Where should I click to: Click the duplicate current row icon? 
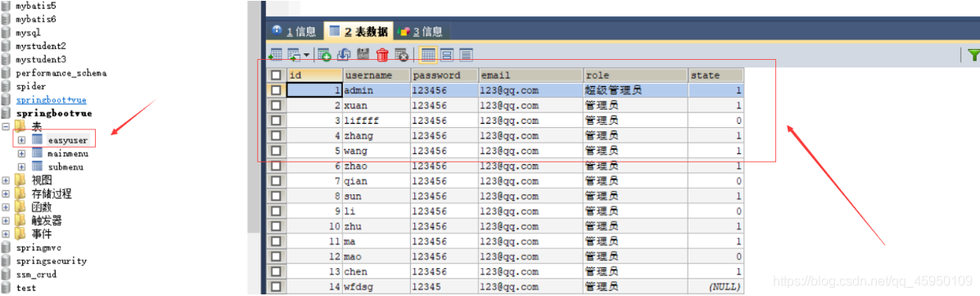pos(344,54)
